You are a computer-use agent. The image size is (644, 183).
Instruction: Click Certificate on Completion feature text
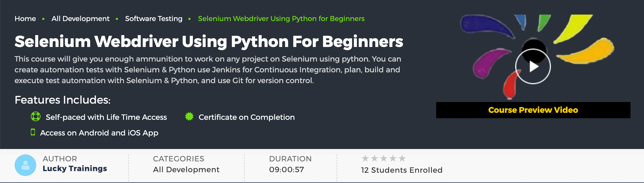point(247,117)
